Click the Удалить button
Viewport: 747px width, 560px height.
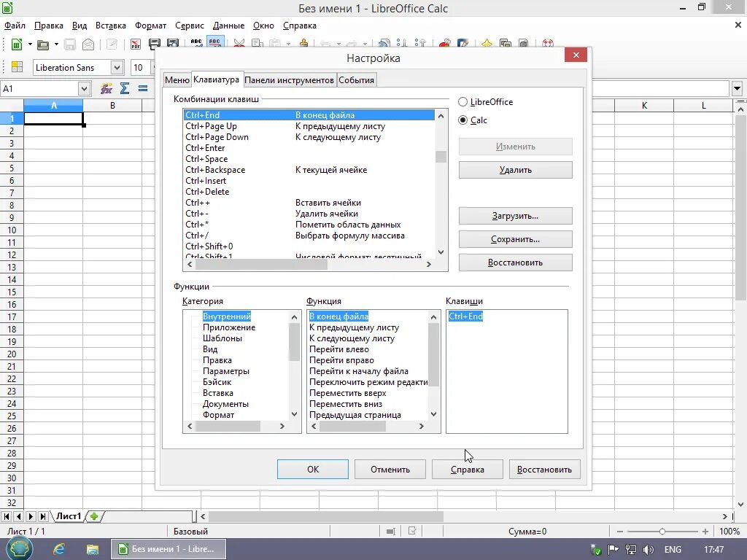pos(516,170)
